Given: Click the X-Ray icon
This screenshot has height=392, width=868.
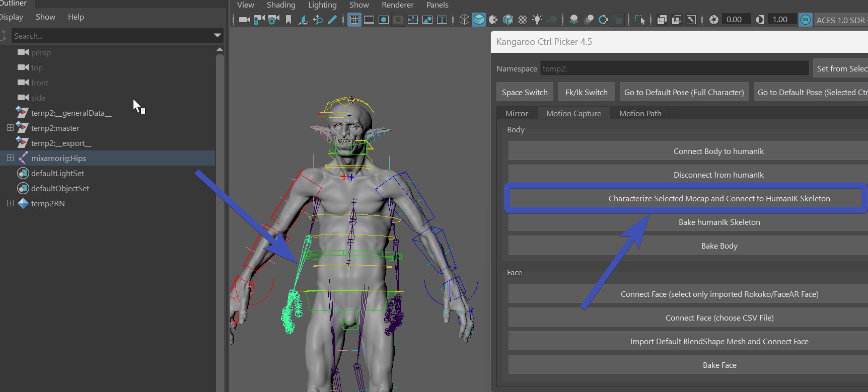Looking at the screenshot, I should pos(662,20).
